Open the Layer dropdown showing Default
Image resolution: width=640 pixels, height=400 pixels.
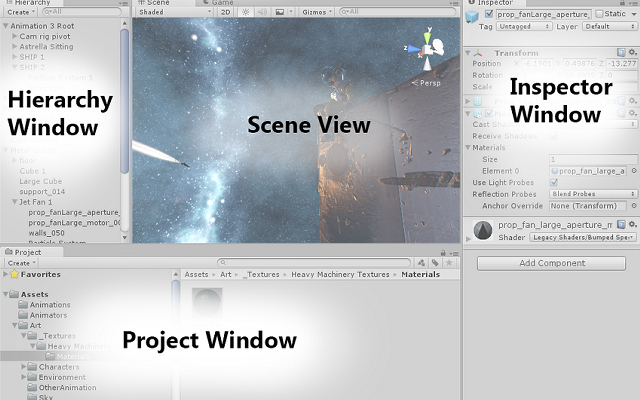click(x=609, y=26)
